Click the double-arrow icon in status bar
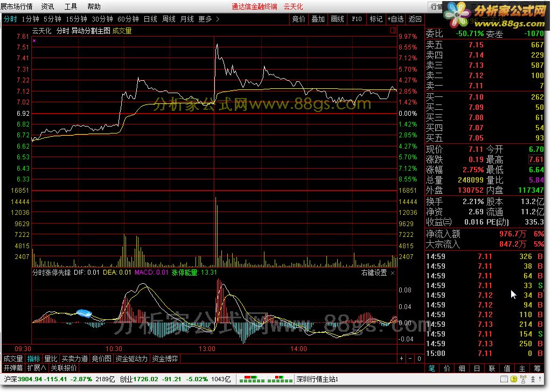 [533, 380]
